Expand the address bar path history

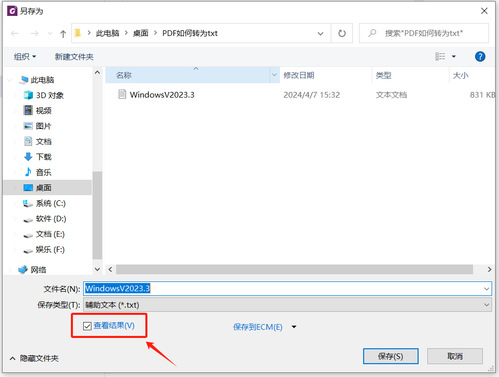(x=320, y=33)
